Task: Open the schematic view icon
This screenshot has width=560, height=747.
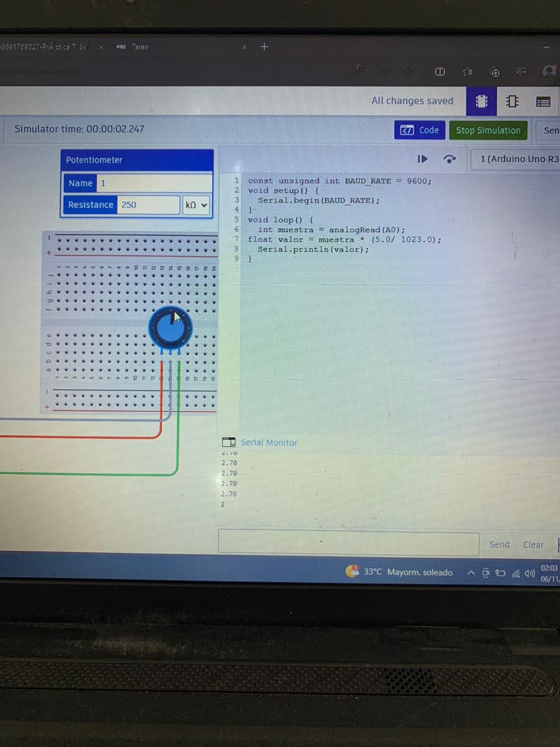Action: (512, 102)
